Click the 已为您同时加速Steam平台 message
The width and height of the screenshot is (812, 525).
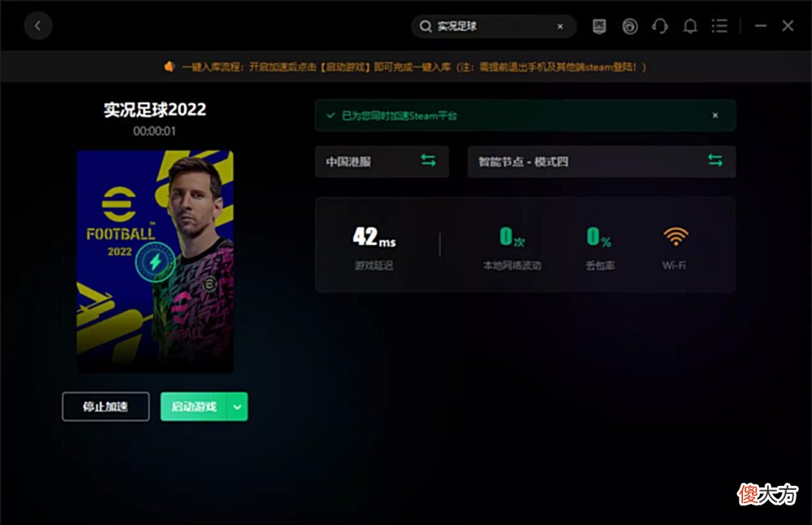[400, 115]
